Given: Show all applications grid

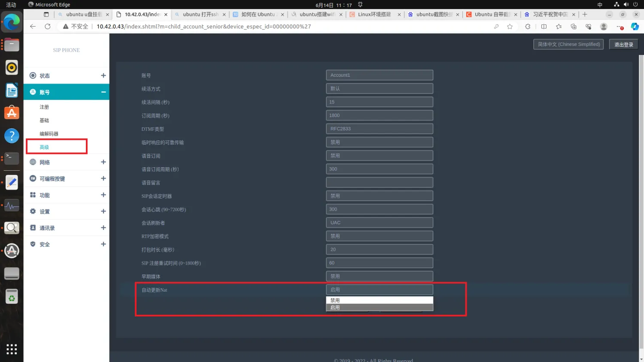Looking at the screenshot, I should 12,349.
